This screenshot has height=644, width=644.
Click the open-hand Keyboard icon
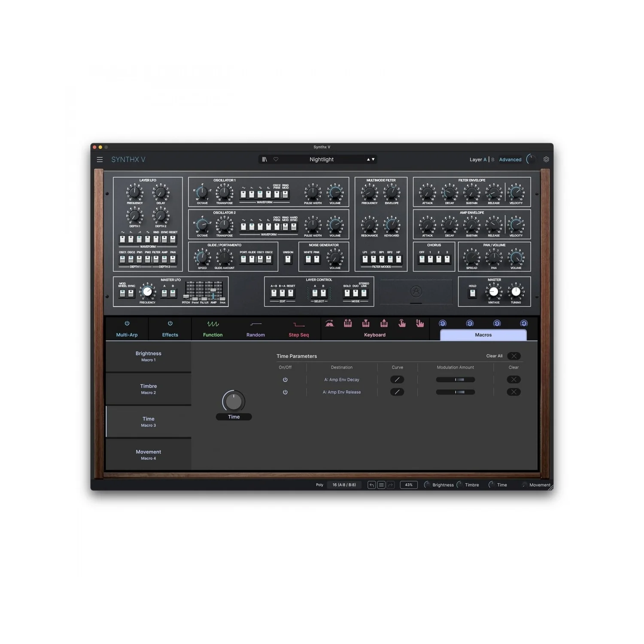coord(420,323)
